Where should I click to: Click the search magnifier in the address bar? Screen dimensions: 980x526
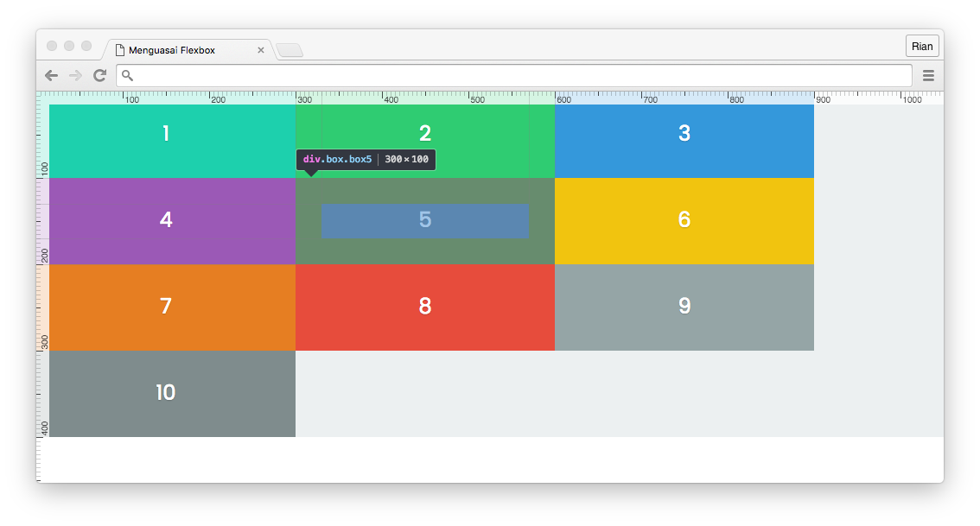(x=126, y=75)
